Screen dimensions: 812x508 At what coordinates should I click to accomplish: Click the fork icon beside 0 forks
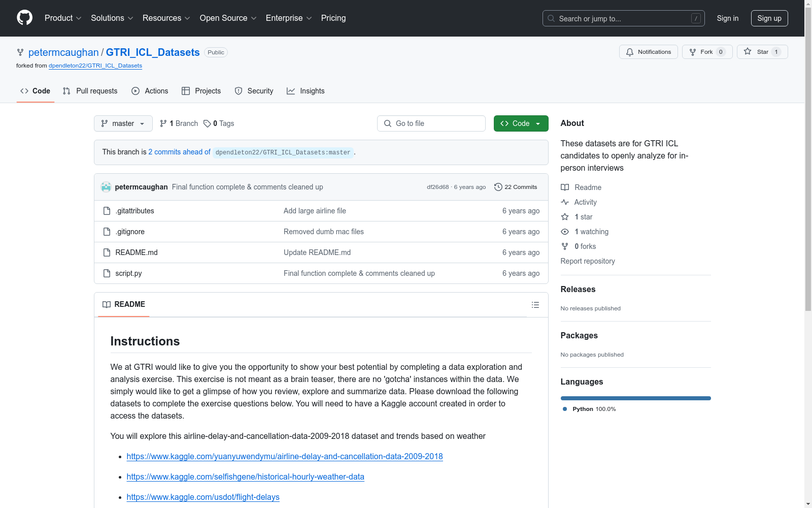[565, 246]
